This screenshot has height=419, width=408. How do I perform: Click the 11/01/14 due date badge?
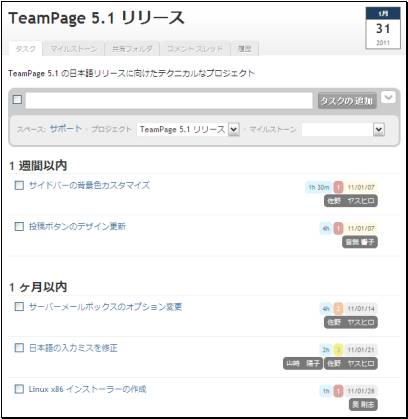pyautogui.click(x=361, y=309)
